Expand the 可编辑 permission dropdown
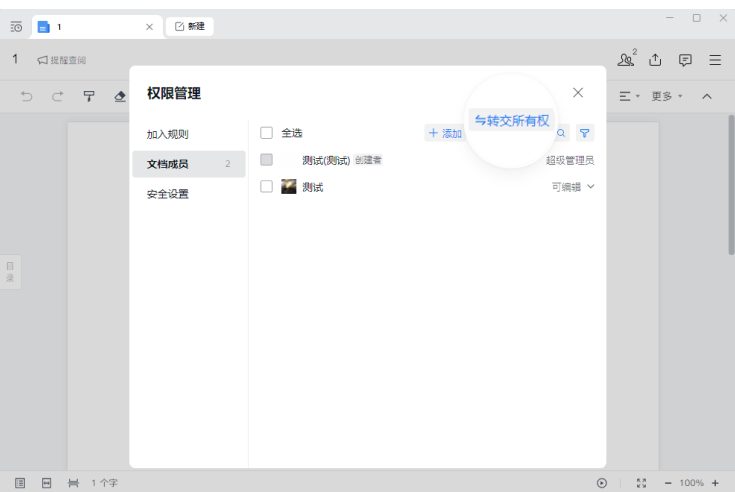Image resolution: width=735 pixels, height=492 pixels. tap(573, 186)
